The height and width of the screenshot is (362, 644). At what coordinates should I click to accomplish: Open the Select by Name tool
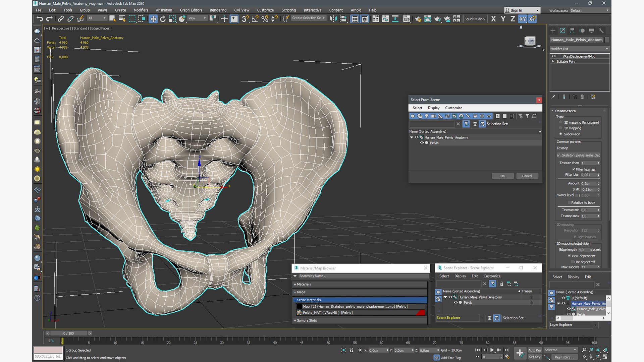(122, 19)
